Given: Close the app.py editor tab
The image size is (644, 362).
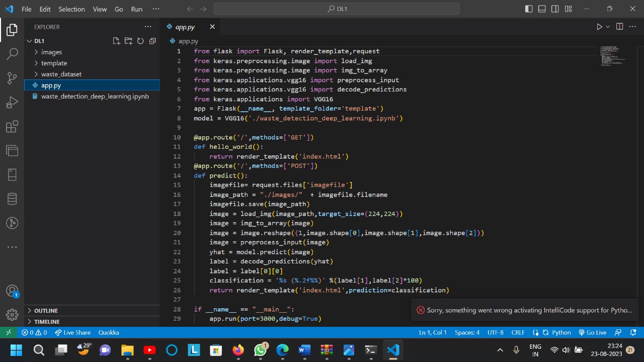Looking at the screenshot, I should (212, 27).
